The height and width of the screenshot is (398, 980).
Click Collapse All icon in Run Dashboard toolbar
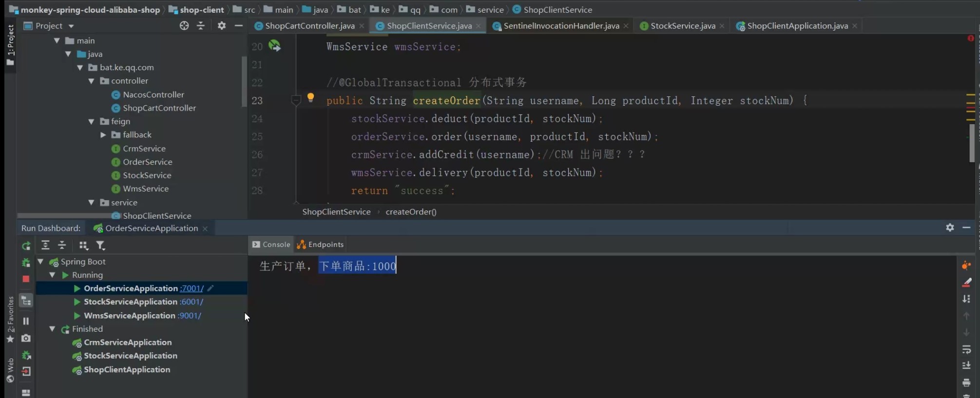[62, 245]
